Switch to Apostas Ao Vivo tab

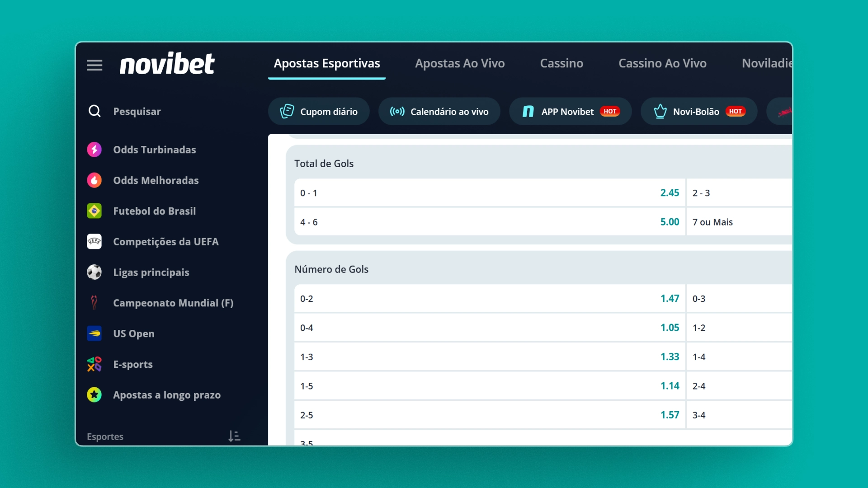click(460, 63)
